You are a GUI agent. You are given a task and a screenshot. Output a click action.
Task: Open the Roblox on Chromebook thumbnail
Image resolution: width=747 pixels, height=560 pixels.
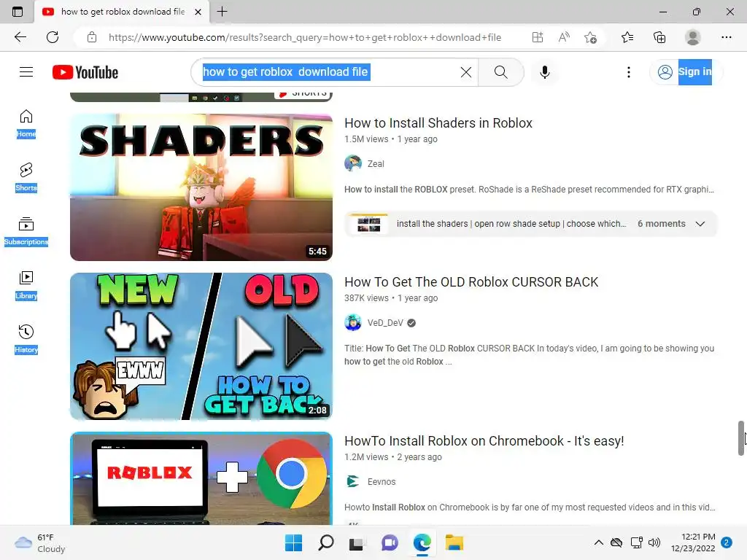(201, 478)
